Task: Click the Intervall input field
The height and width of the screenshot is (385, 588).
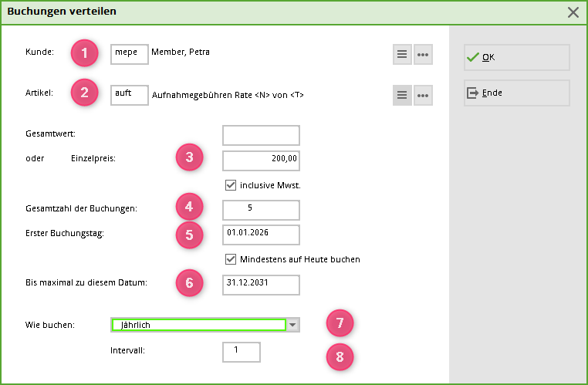Action: (241, 352)
